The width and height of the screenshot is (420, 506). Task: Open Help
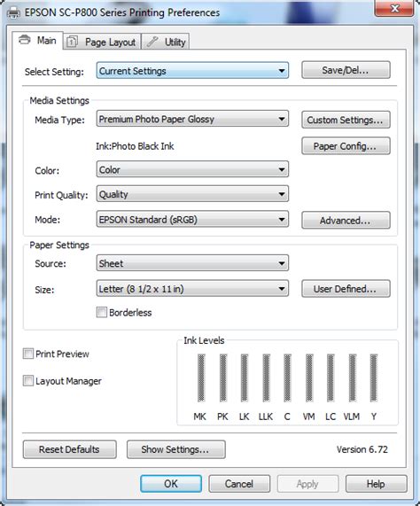point(376,484)
